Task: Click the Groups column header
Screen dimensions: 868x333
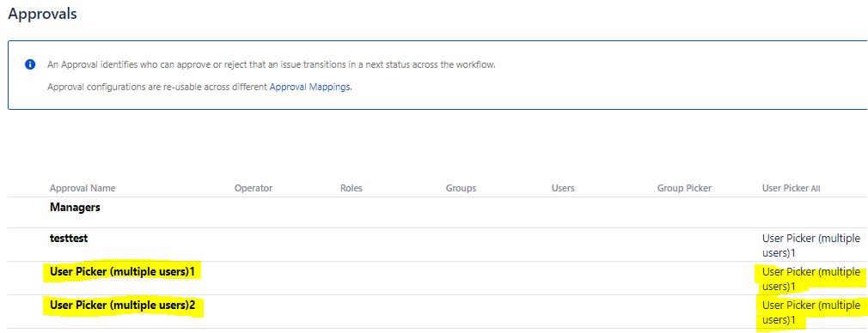Action: [x=461, y=188]
